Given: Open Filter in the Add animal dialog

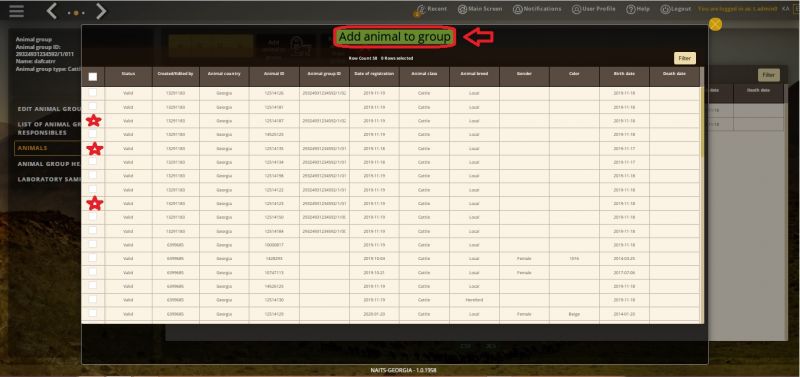Looking at the screenshot, I should (x=685, y=59).
